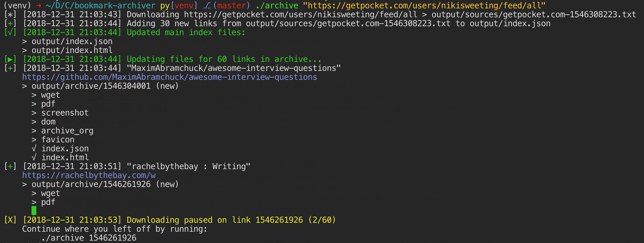
Task: Click the green terminal cursor block
Action: pyautogui.click(x=34, y=211)
